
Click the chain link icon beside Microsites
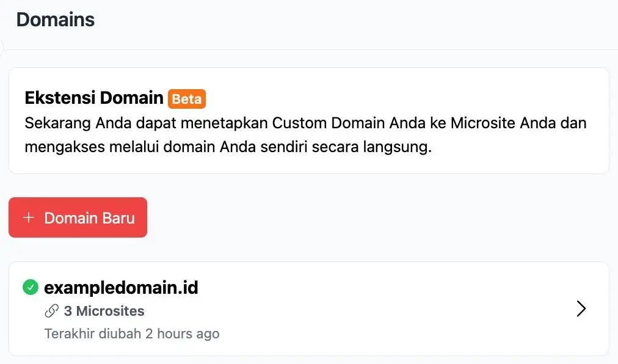52,311
